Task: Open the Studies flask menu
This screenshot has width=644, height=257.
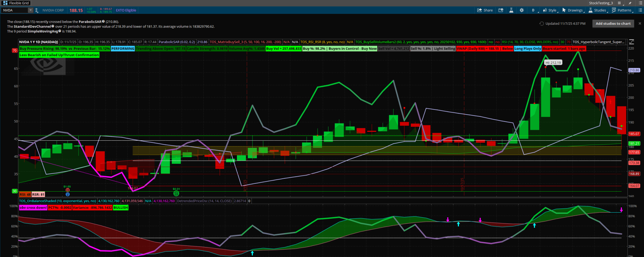Action: coord(597,10)
